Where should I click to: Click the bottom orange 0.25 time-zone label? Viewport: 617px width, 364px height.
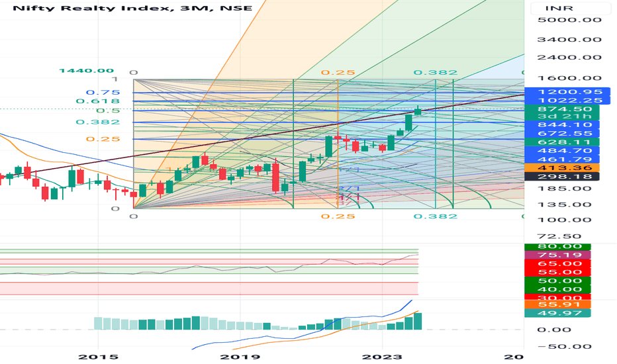pyautogui.click(x=338, y=216)
